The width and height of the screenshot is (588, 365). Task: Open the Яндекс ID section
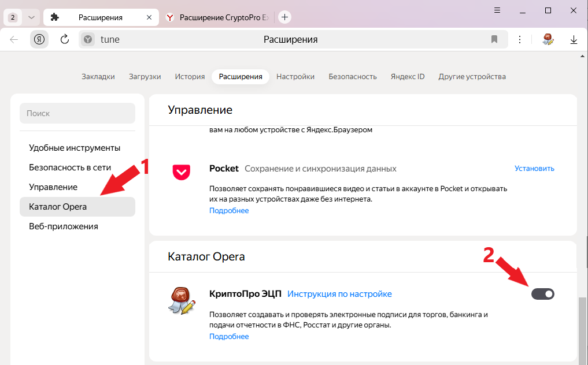pyautogui.click(x=408, y=77)
